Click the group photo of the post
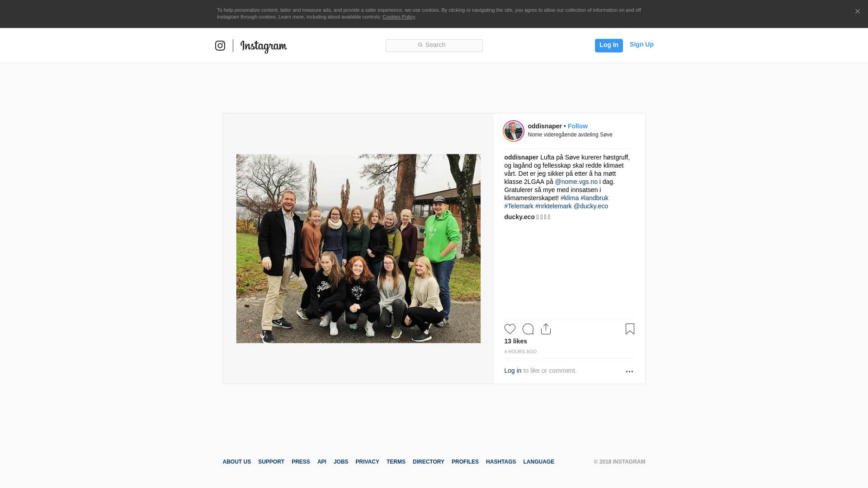 359,249
